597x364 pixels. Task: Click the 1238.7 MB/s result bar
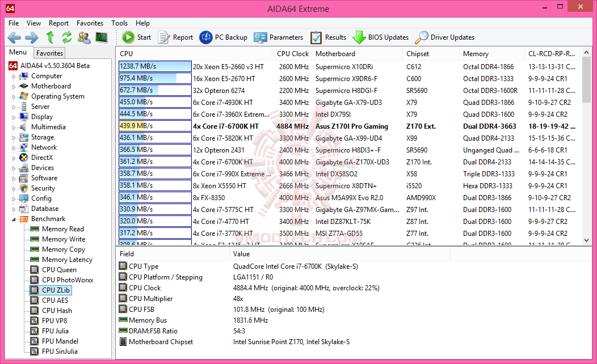155,66
